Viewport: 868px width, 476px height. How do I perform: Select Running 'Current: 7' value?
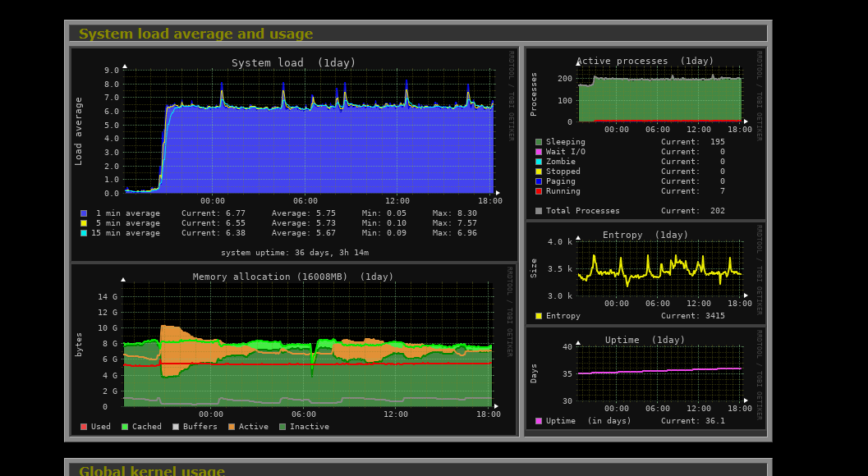pyautogui.click(x=692, y=191)
